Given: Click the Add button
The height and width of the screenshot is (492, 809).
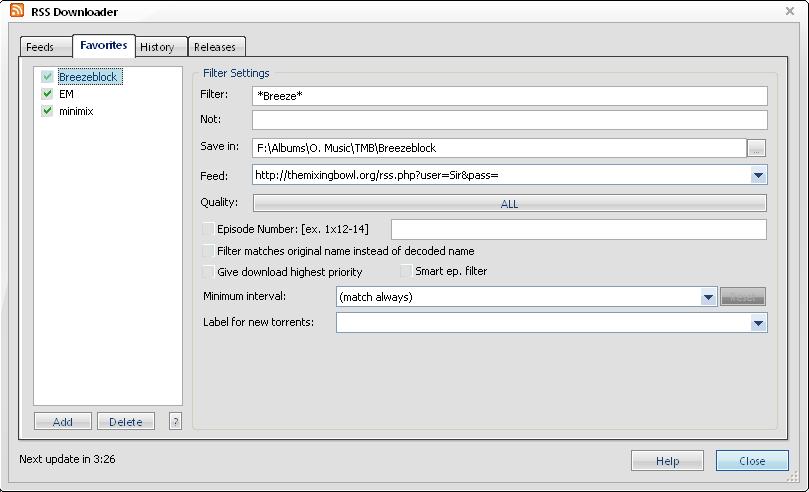Looking at the screenshot, I should [62, 422].
